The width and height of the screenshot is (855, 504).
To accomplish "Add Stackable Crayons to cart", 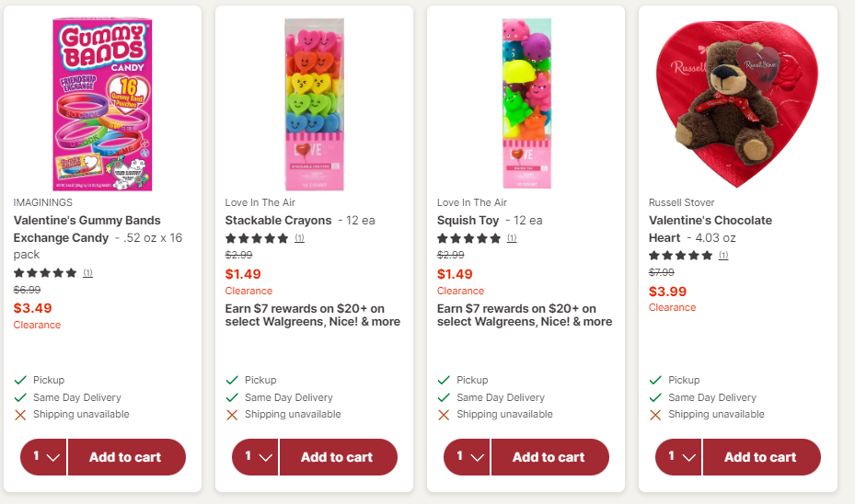I will (x=338, y=456).
